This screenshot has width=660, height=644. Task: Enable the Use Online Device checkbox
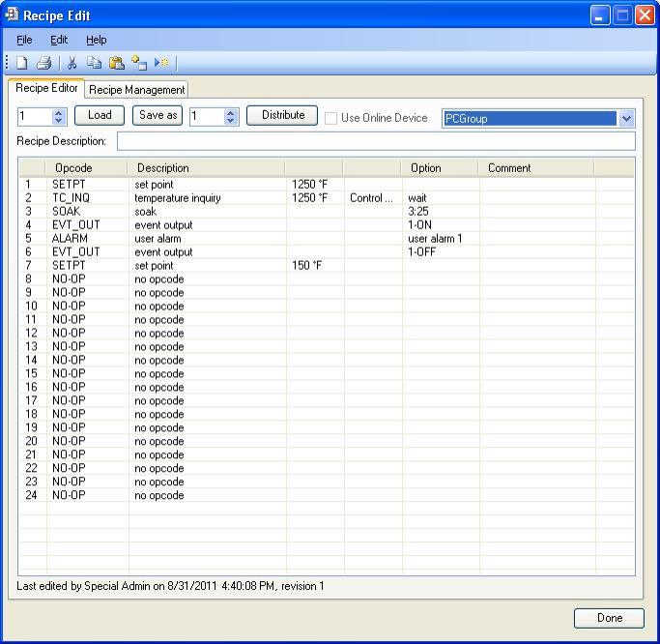[x=331, y=118]
